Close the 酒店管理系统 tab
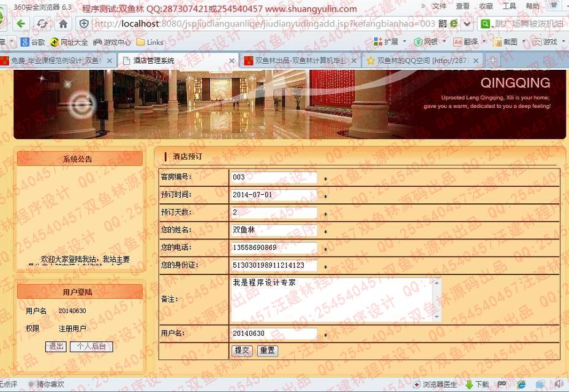Image resolution: width=569 pixels, height=392 pixels. pyautogui.click(x=232, y=61)
